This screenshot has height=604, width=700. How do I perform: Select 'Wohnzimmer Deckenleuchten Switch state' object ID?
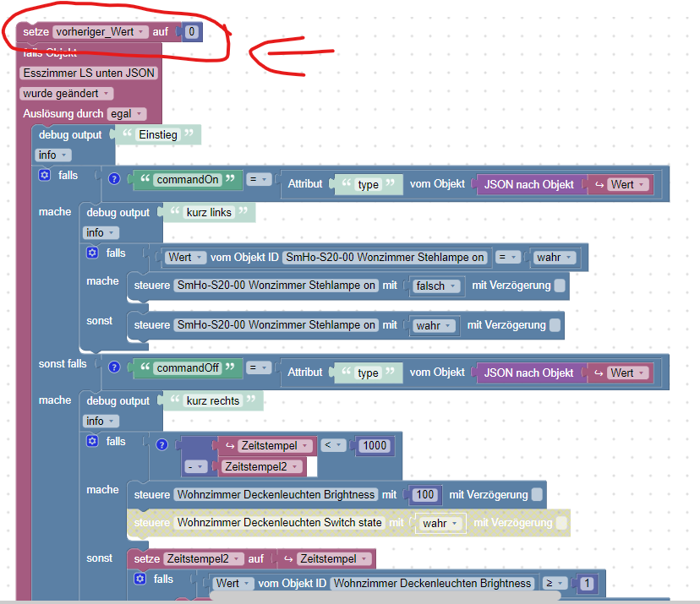tap(280, 522)
